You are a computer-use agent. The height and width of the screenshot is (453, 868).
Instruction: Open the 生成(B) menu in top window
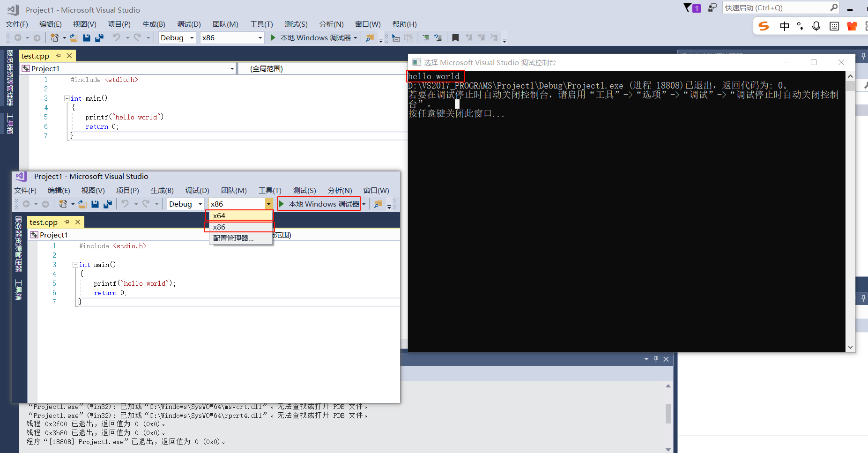(x=154, y=24)
